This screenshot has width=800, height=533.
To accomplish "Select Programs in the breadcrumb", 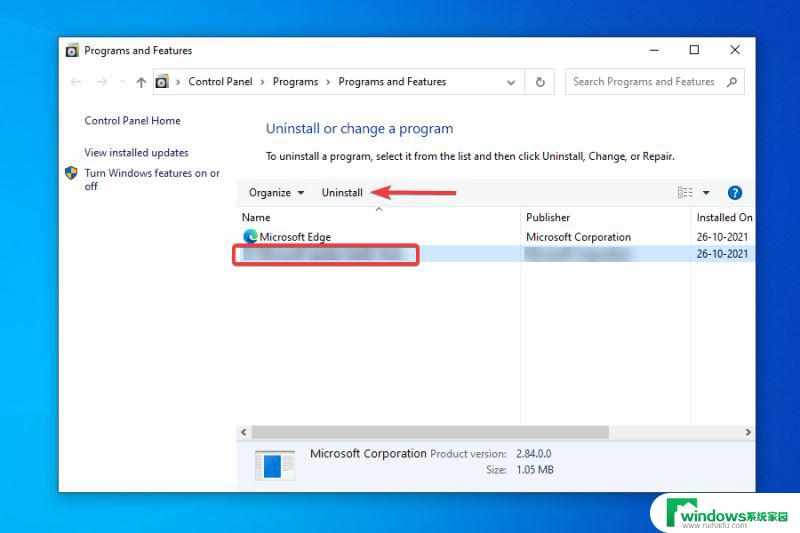I will pos(295,82).
